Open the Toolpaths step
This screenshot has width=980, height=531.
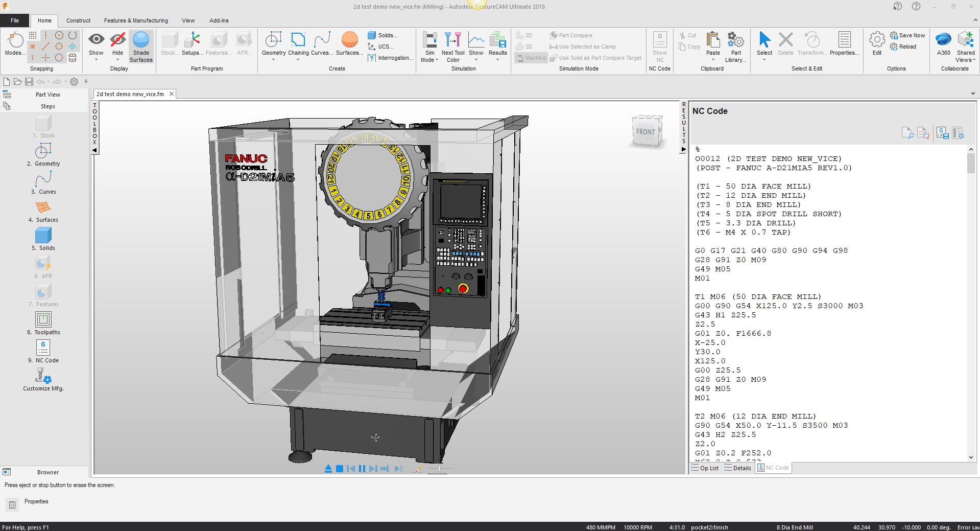[x=43, y=324]
